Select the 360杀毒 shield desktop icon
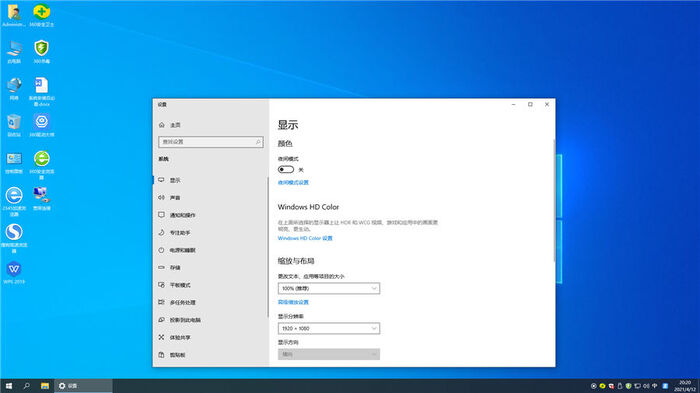This screenshot has height=393, width=700. click(x=42, y=52)
